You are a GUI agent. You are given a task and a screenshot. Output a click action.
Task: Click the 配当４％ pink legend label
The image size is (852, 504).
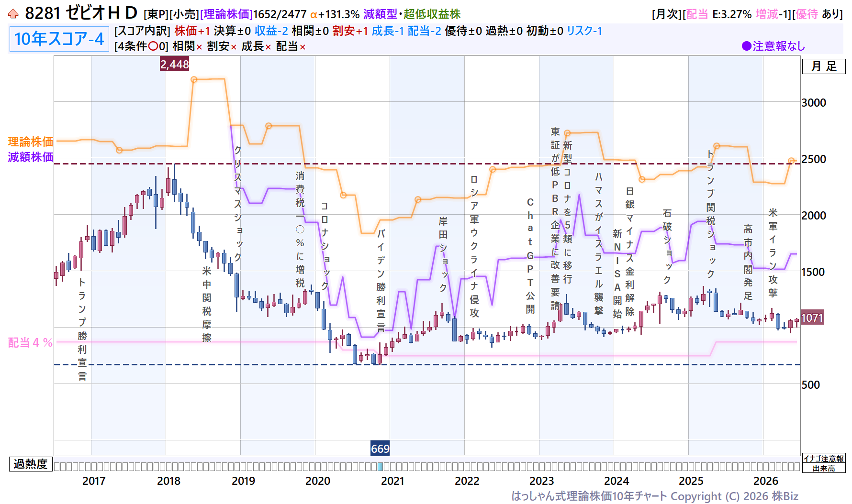[30, 342]
